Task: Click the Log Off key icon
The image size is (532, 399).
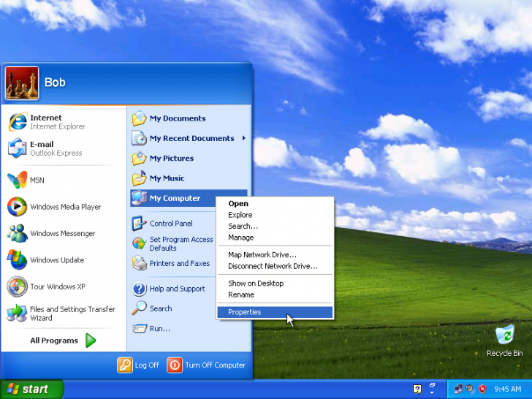Action: click(x=125, y=365)
